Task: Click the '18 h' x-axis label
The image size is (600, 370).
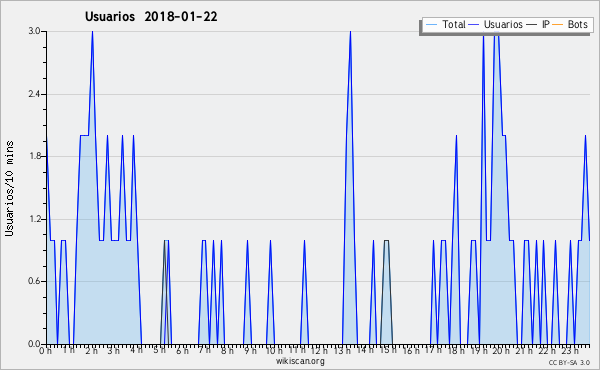Action: click(456, 351)
